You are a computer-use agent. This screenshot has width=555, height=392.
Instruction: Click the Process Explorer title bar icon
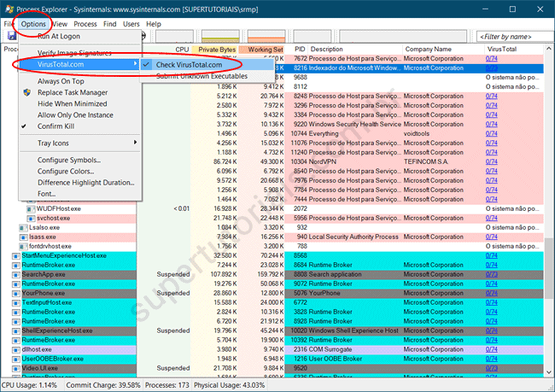9,9
